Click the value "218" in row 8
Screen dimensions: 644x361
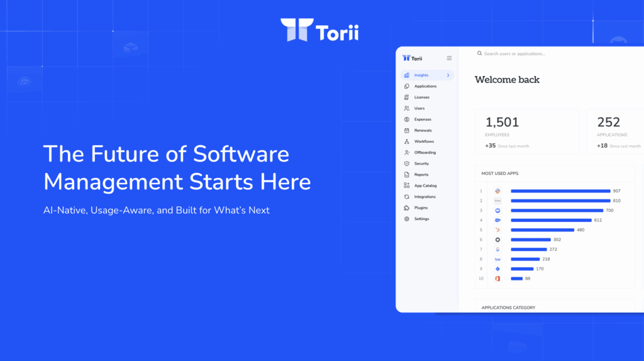[x=546, y=259]
